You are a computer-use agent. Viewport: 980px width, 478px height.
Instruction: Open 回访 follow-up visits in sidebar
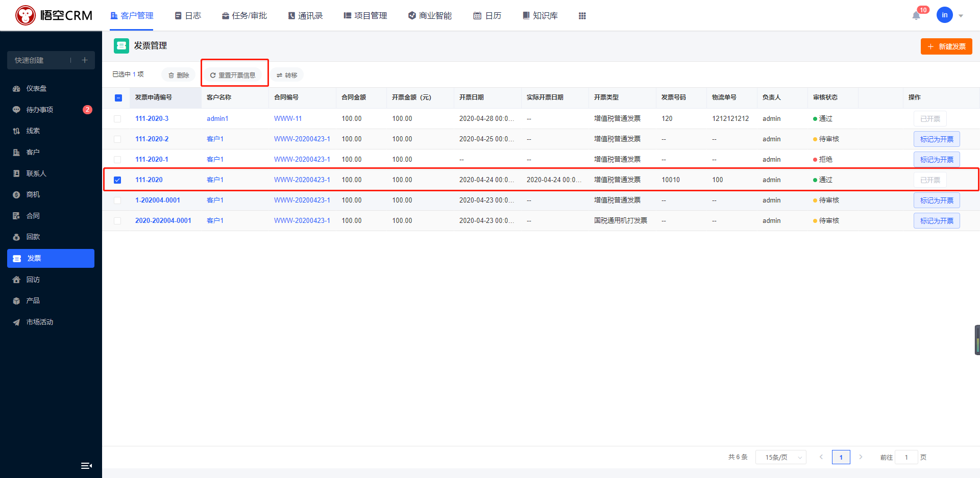[51, 280]
